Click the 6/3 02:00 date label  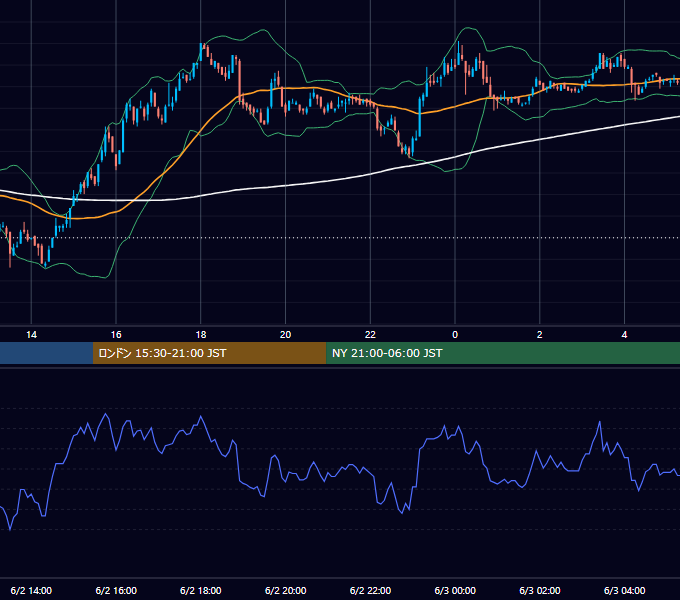pos(539,590)
